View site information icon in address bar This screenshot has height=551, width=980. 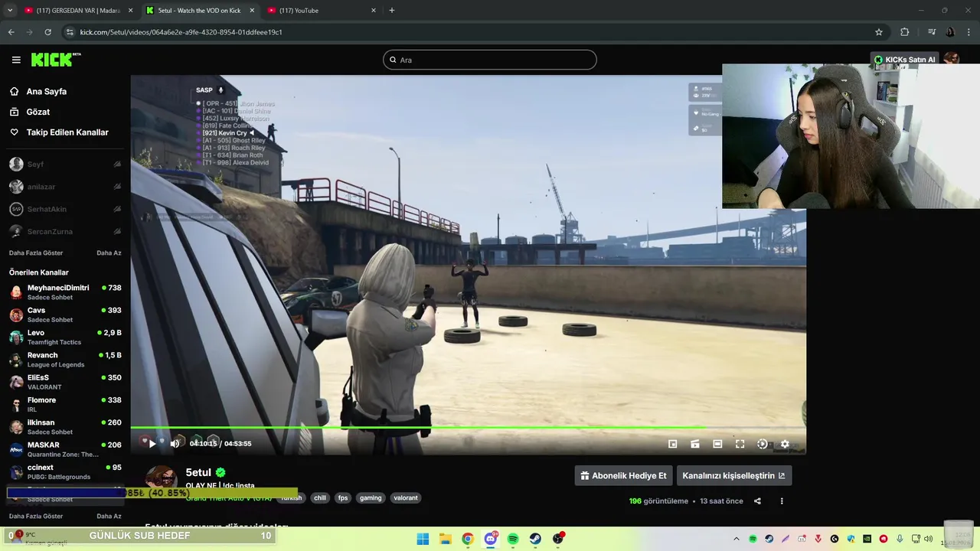coord(70,32)
